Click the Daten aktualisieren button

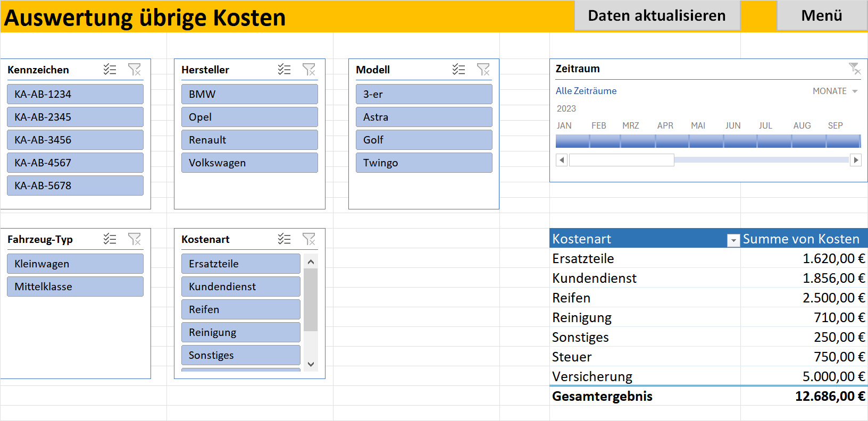pyautogui.click(x=657, y=15)
